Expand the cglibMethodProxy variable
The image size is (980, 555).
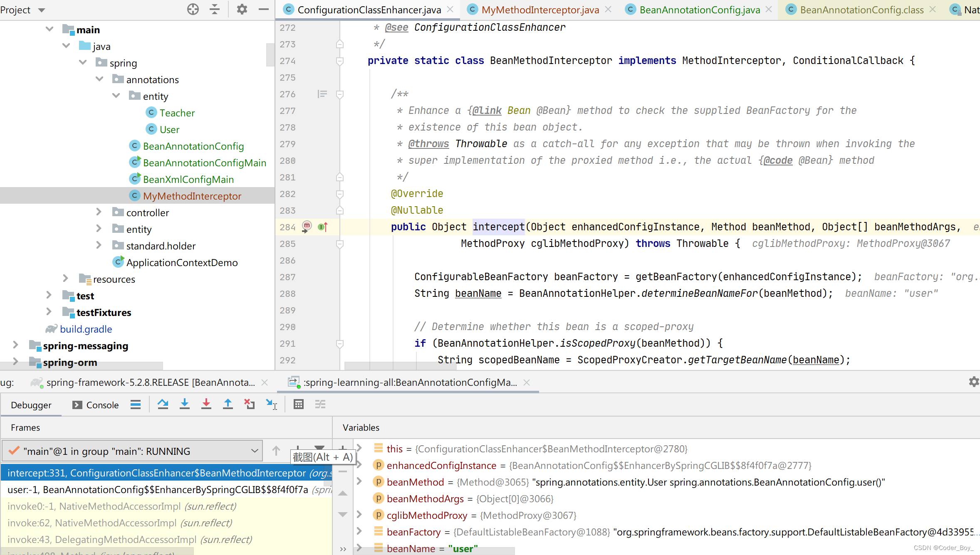coord(359,515)
